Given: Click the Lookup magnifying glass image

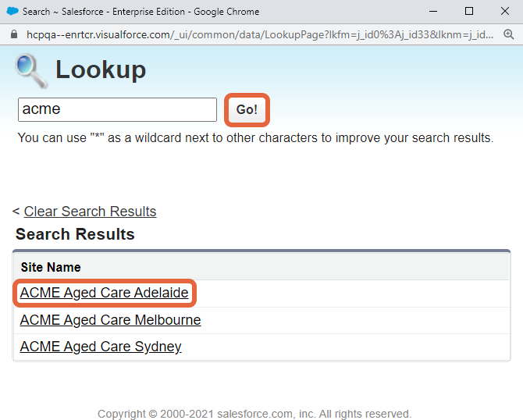Looking at the screenshot, I should click(31, 71).
